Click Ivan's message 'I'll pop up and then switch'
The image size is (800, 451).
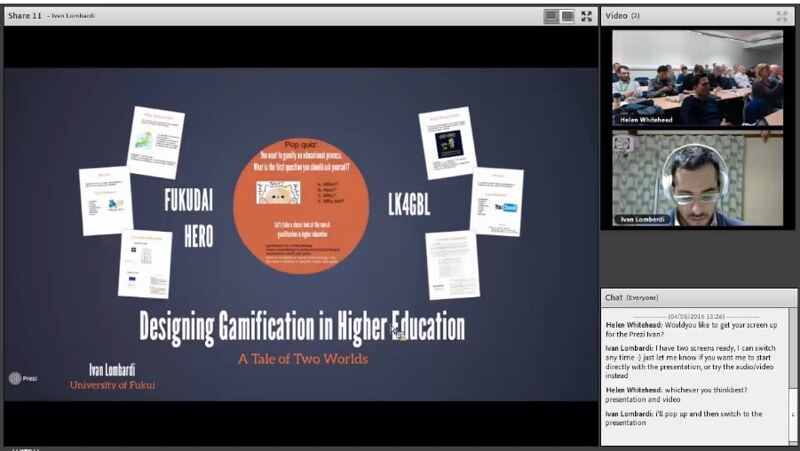[x=684, y=418]
